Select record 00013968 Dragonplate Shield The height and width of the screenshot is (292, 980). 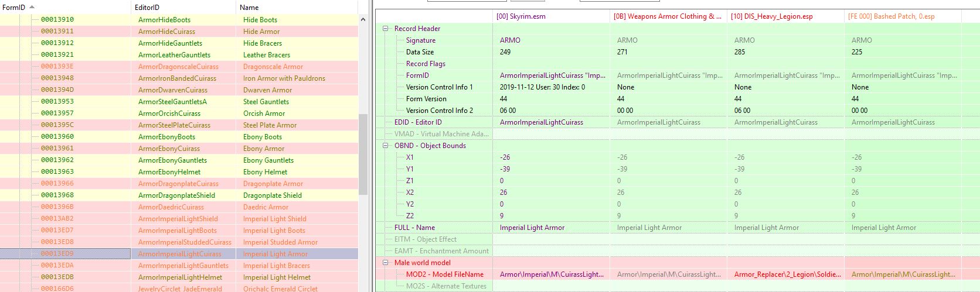coord(179,195)
